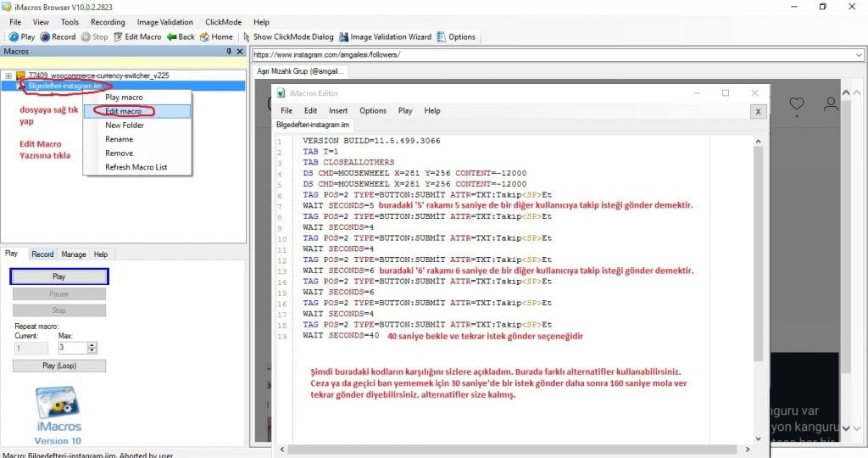
Task: Open the ClickMode menu
Action: 223,22
